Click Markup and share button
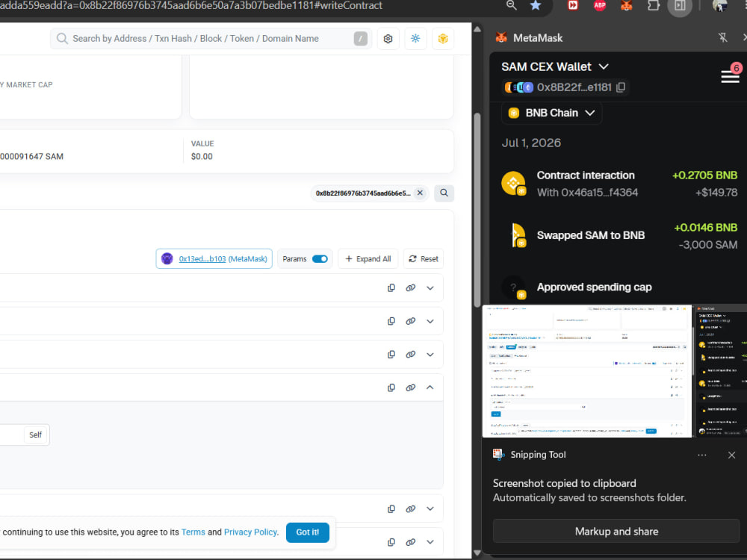 [616, 531]
